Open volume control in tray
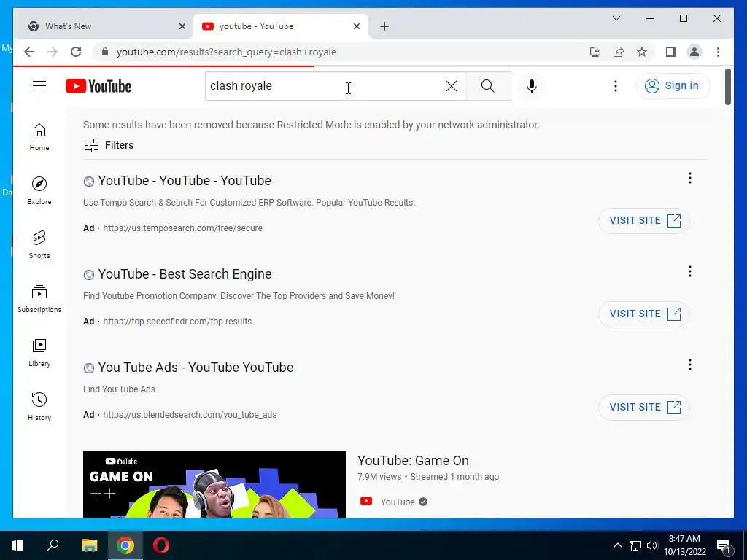The height and width of the screenshot is (560, 747). coord(652,545)
